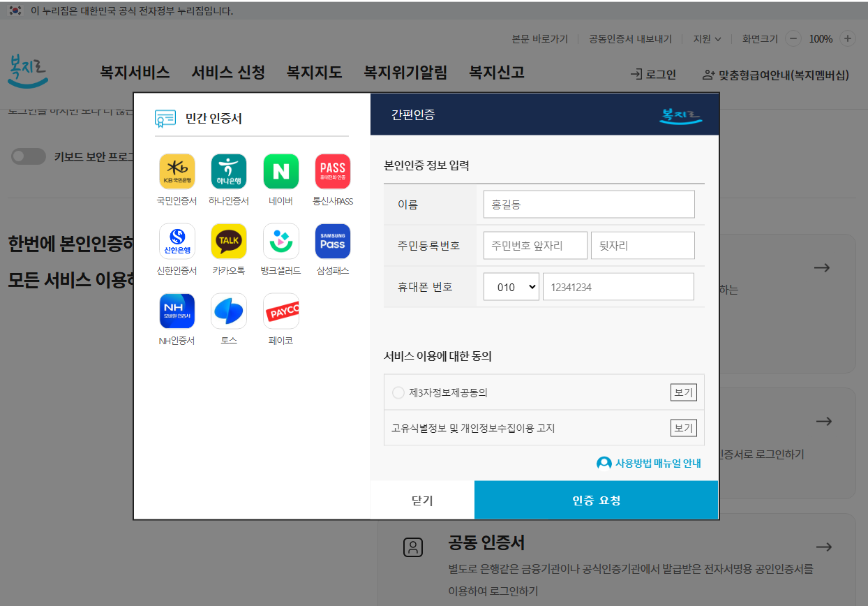Screen dimensions: 868x606
Task: Choose the 하나인증서 certificate icon
Action: 229,172
